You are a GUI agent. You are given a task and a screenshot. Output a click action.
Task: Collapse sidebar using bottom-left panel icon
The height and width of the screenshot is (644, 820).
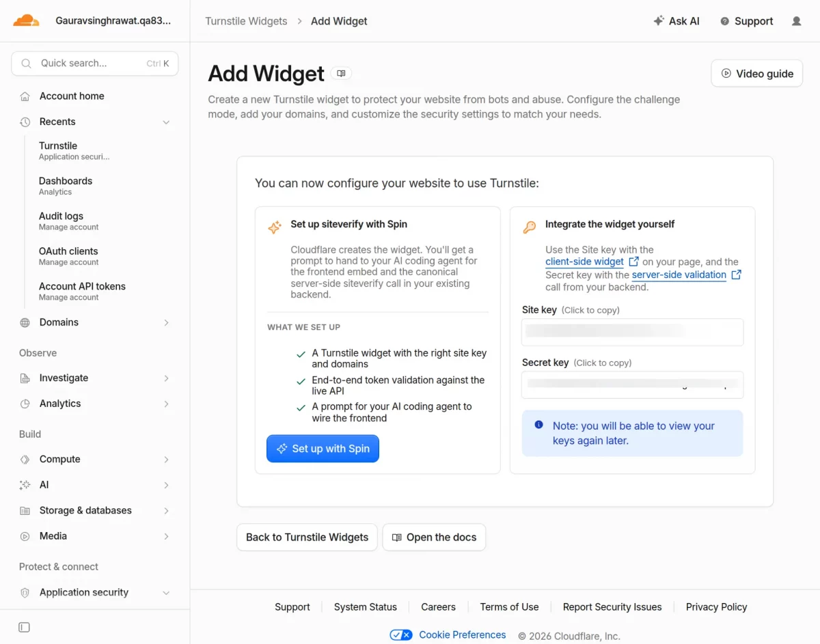(24, 627)
